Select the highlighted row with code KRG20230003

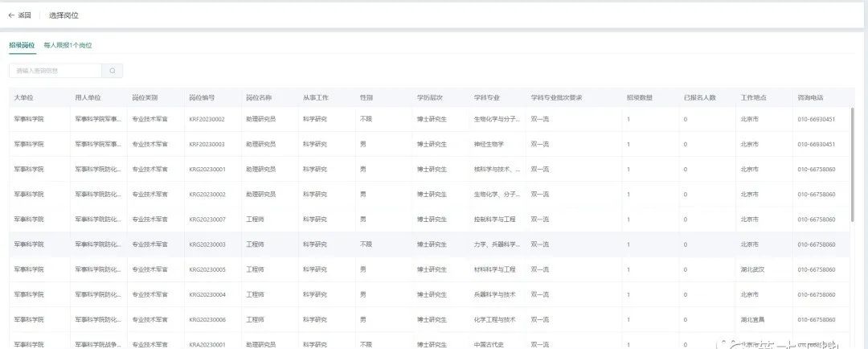click(x=429, y=244)
